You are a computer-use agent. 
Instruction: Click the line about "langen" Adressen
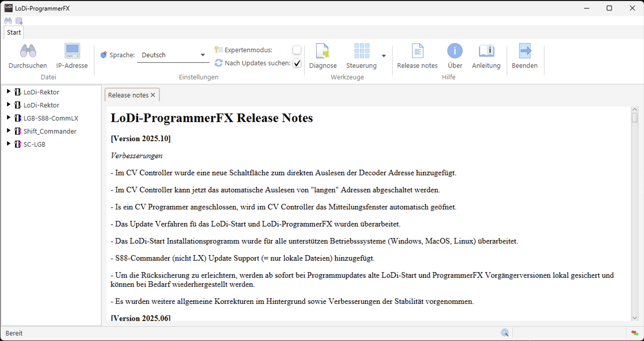275,190
